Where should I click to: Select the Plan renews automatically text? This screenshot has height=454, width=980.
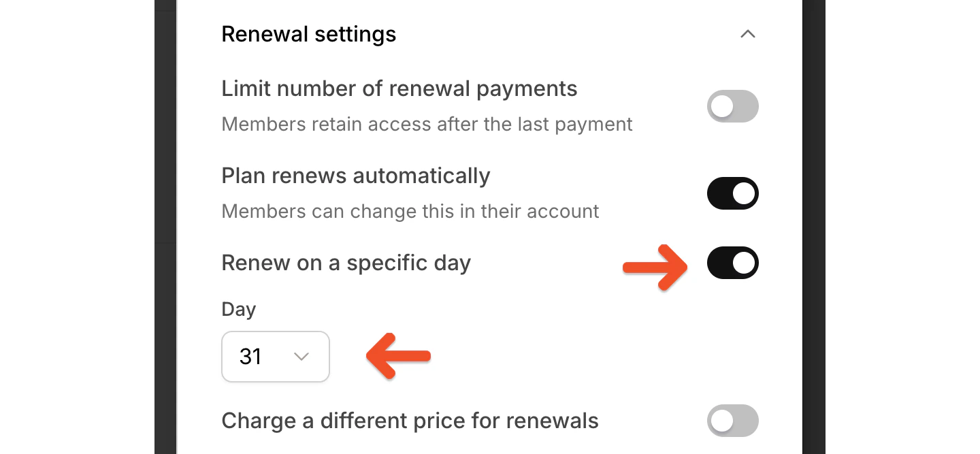coord(355,176)
